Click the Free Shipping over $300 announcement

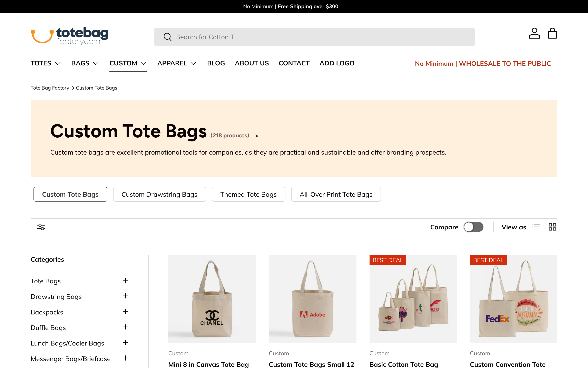click(x=308, y=6)
